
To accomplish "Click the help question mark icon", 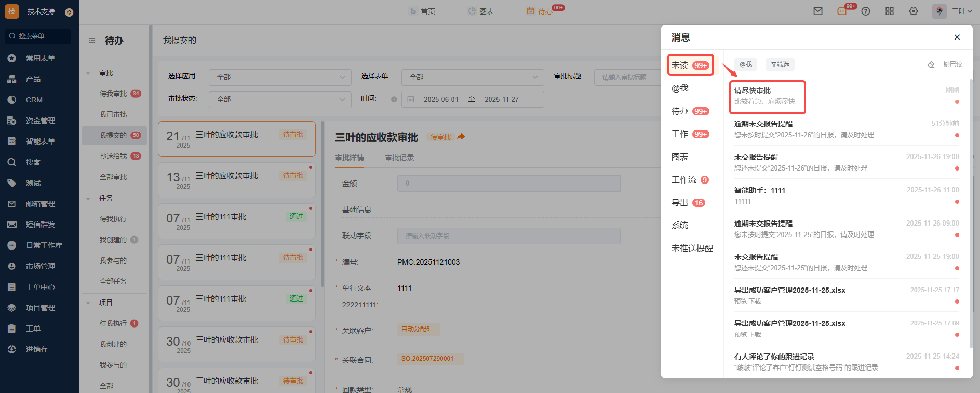I will coord(866,11).
